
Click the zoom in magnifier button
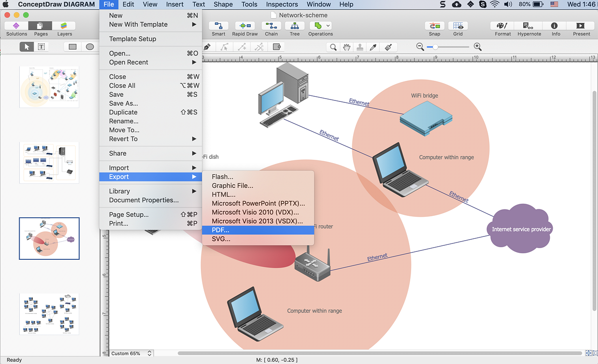[x=477, y=47]
